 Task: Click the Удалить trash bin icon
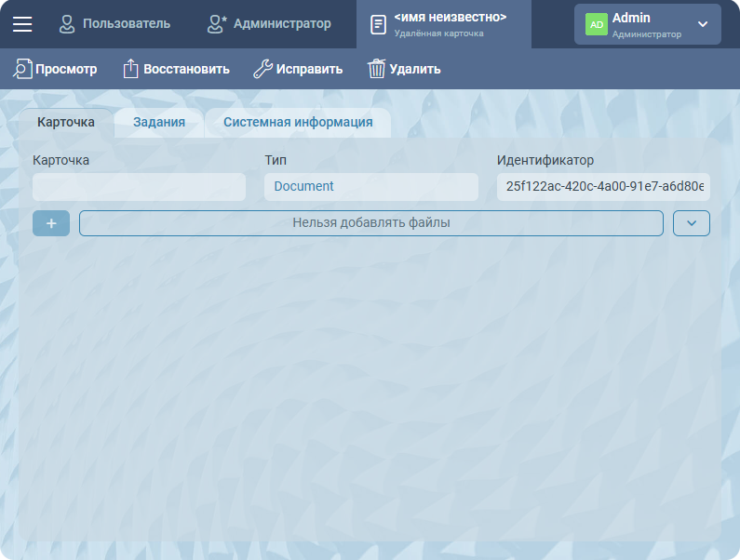[x=376, y=69]
